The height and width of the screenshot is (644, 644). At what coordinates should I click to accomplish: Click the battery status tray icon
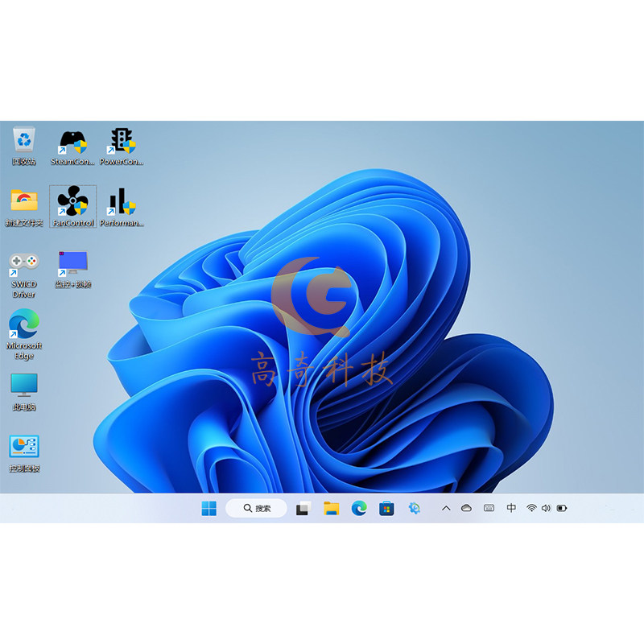pos(562,509)
